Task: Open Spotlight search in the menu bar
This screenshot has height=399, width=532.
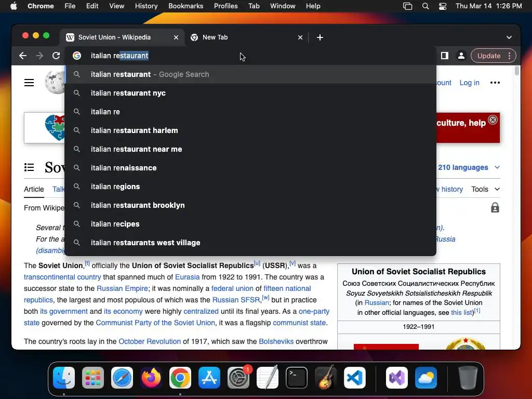Action: coord(425,6)
